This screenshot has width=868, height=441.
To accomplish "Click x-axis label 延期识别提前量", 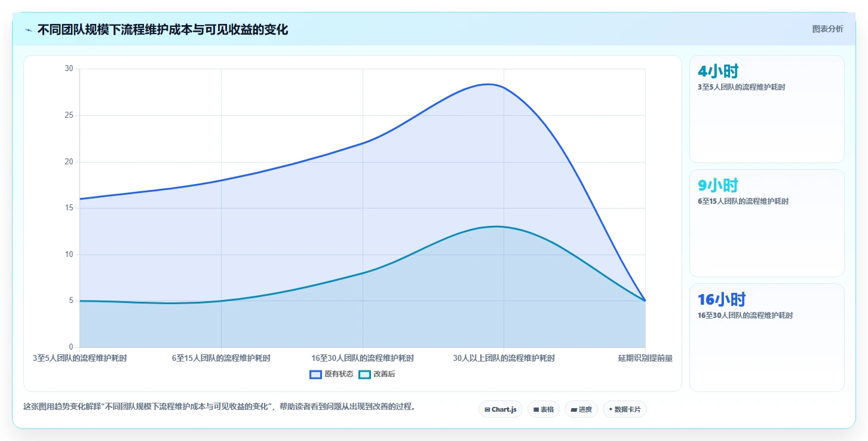I will tap(645, 358).
